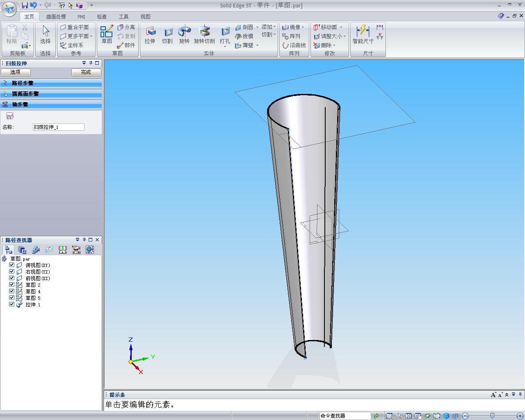Open the PMI ribbon tab
525x420 pixels.
81,16
